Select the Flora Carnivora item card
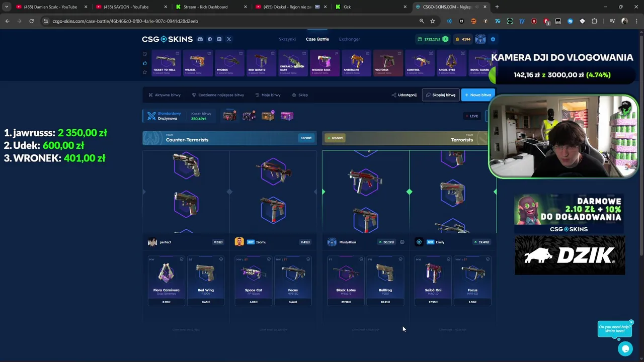 coord(167,281)
